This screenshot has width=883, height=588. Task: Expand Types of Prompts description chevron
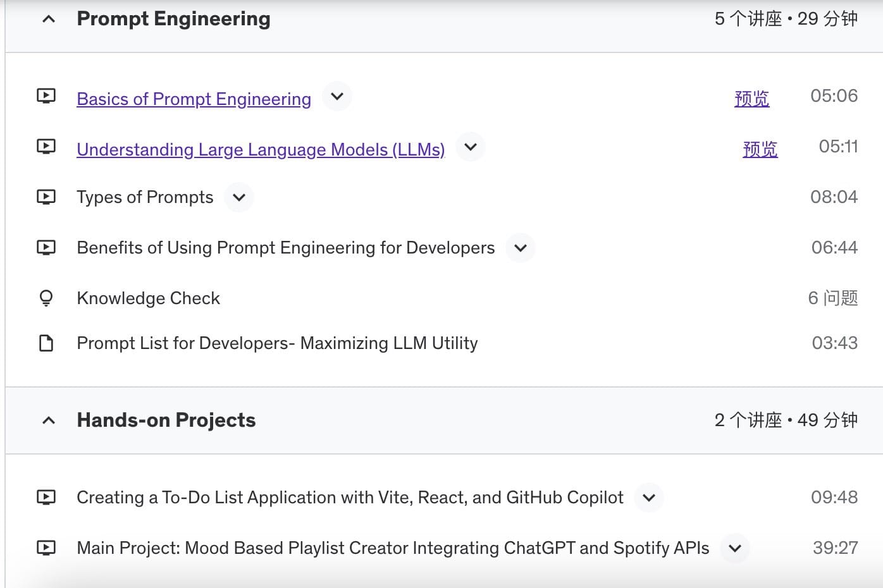coord(239,197)
